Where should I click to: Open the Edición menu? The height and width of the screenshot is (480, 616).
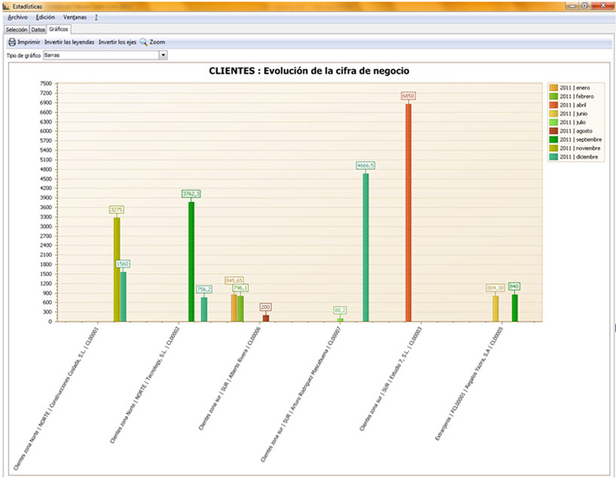click(46, 17)
